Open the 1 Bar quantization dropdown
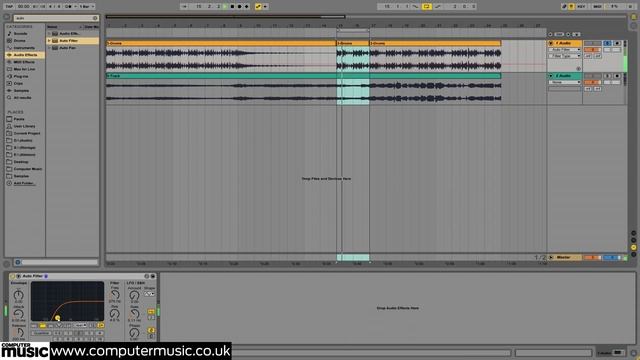Viewport: 640px width, 360px height. 87,7
